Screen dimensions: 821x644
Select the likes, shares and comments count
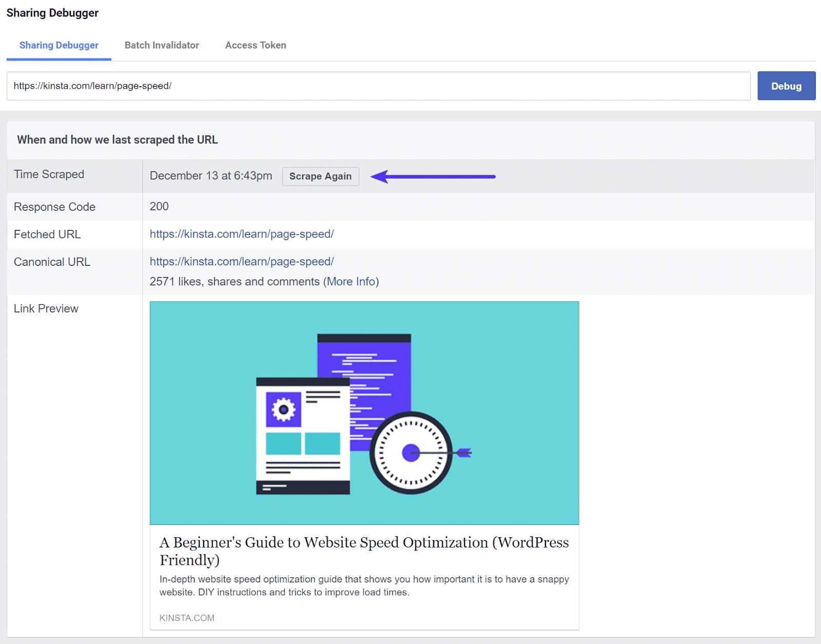click(x=233, y=281)
